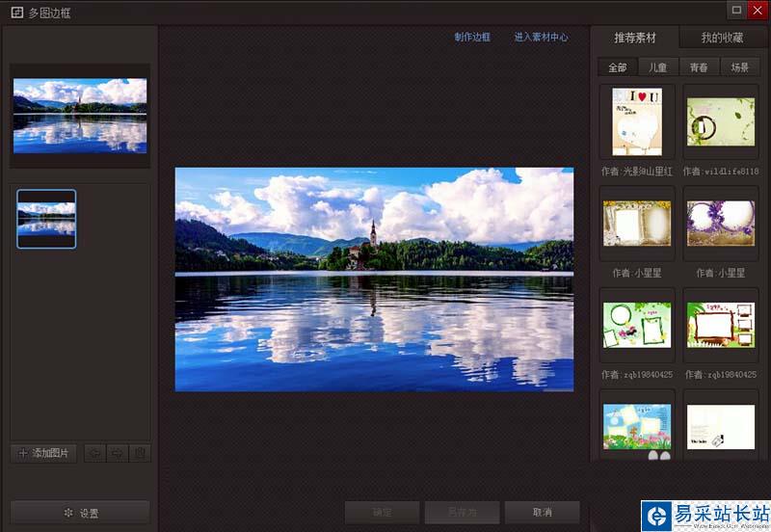Image resolution: width=771 pixels, height=532 pixels.
Task: Choose the I ♥ U heart frame template
Action: [637, 121]
